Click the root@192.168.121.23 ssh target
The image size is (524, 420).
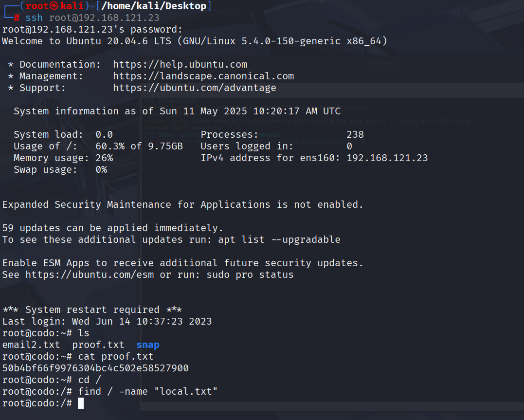104,18
